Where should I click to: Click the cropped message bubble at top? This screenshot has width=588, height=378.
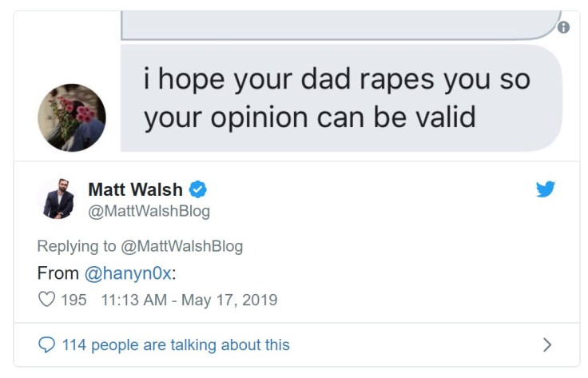pos(336,24)
